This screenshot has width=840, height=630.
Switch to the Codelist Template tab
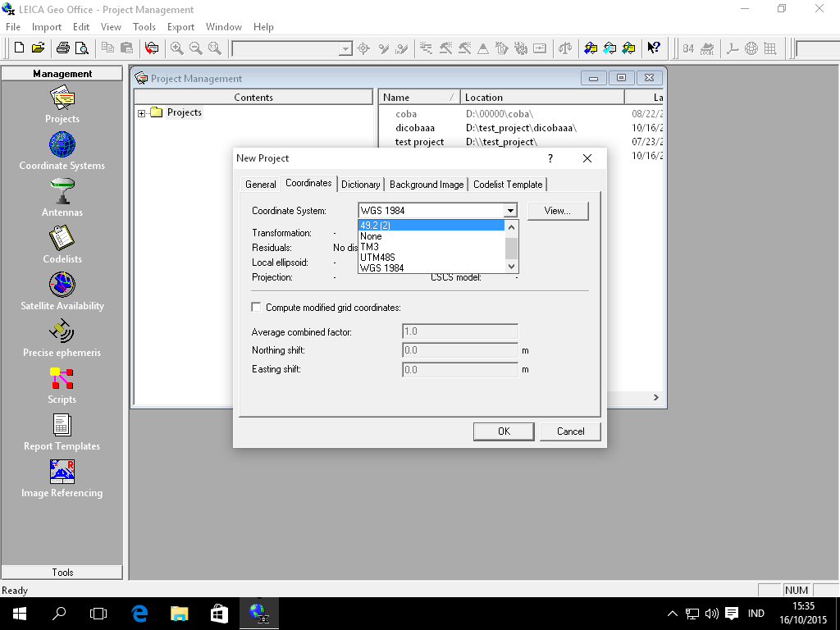(508, 185)
